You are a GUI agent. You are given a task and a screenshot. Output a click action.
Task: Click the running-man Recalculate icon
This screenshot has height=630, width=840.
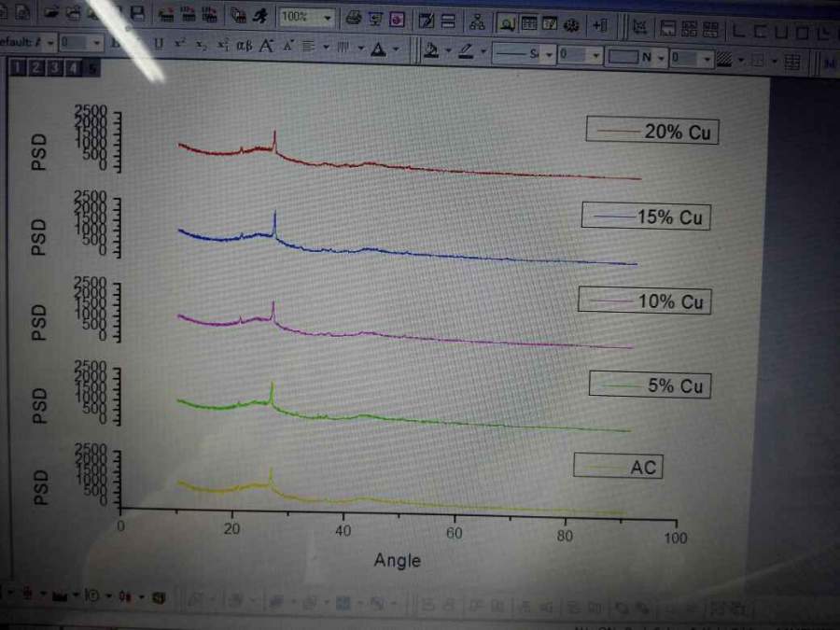pyautogui.click(x=261, y=16)
